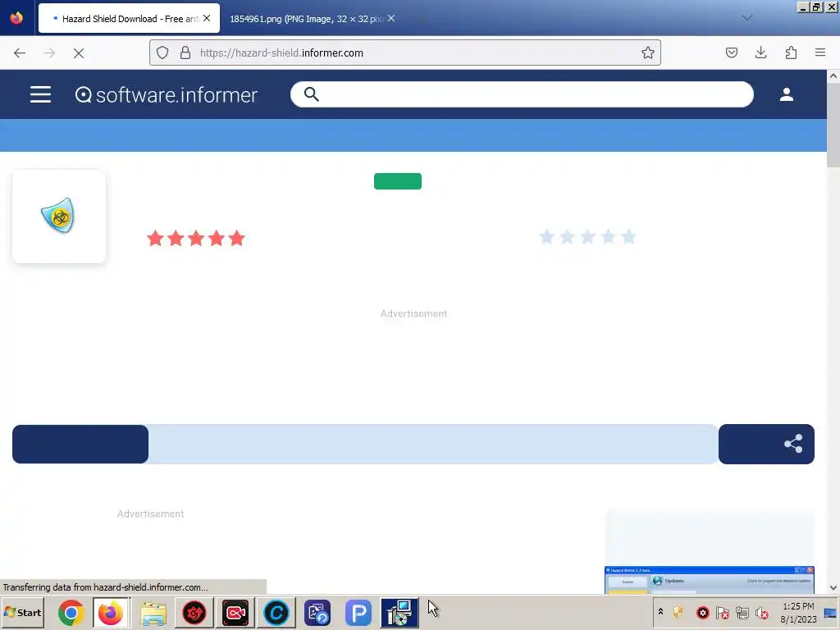Image resolution: width=840 pixels, height=630 pixels.
Task: Click the show desktop tray icon
Action: [x=831, y=612]
